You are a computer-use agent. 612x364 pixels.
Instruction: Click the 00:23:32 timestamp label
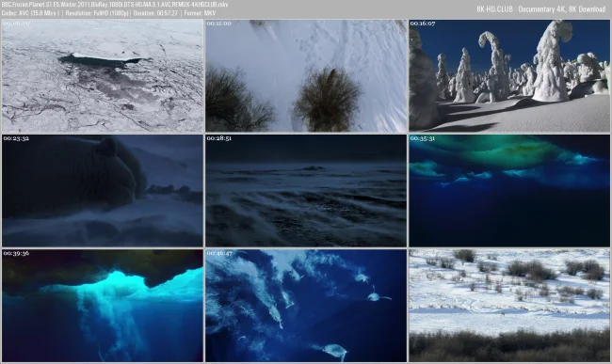pos(16,138)
